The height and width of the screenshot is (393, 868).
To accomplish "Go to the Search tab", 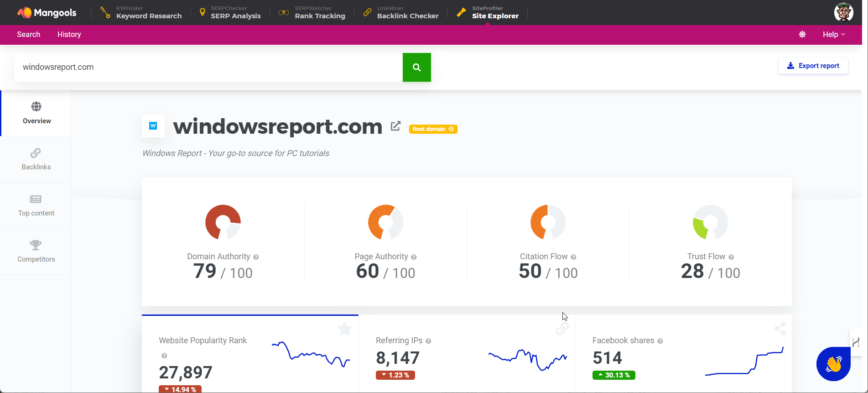I will point(29,35).
